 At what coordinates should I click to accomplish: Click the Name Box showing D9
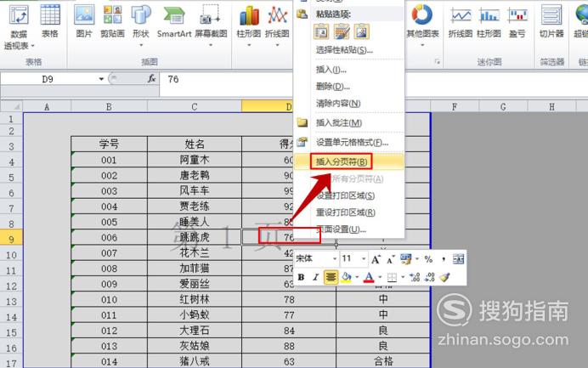(48, 79)
